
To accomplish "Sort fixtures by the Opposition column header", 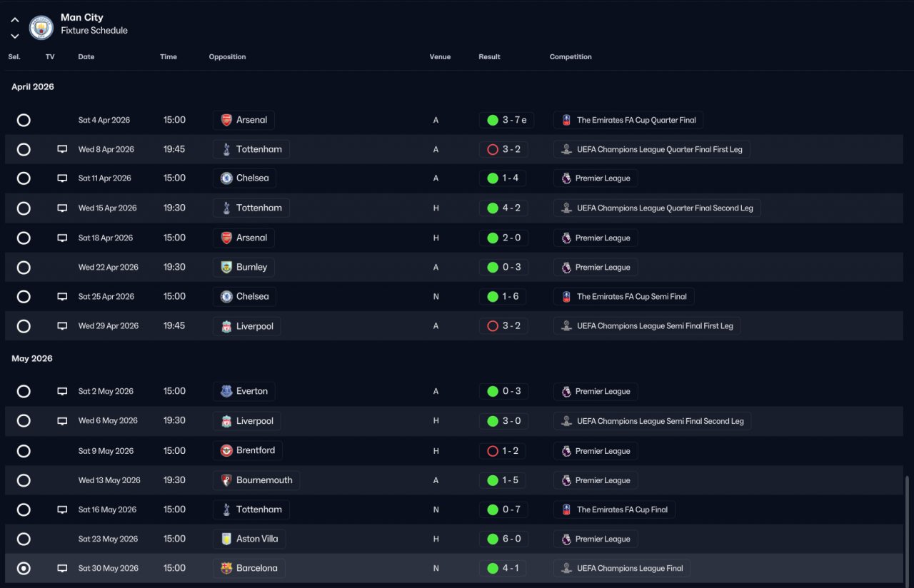I will (228, 57).
